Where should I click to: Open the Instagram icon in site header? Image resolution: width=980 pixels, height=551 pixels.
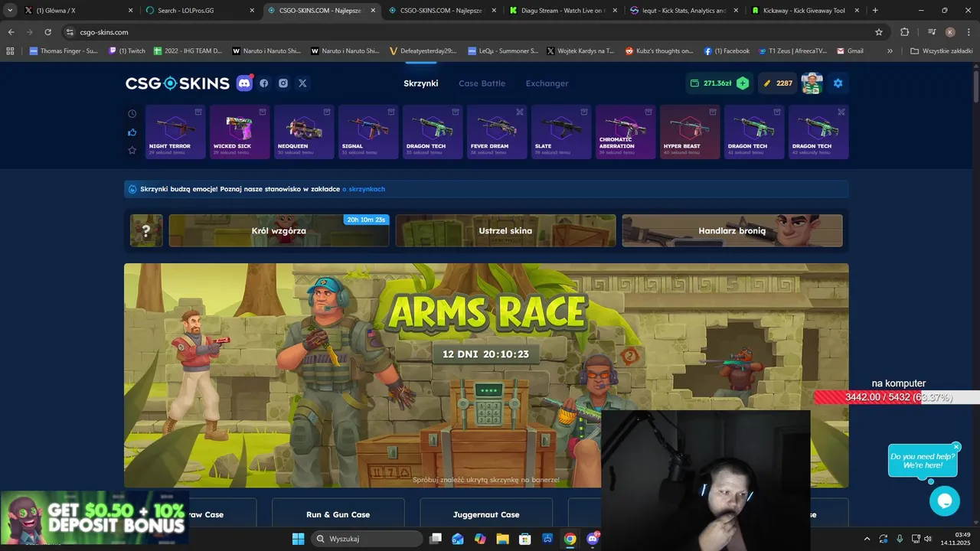click(283, 83)
